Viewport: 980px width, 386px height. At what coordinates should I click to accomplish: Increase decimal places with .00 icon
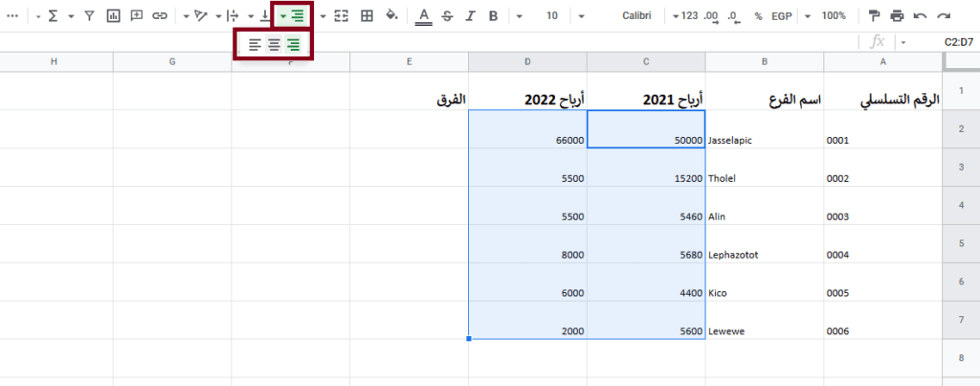tap(711, 16)
